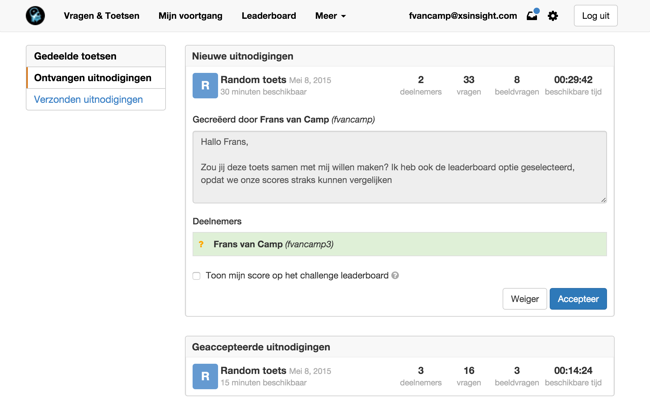650x408 pixels.
Task: Open settings via the gear icon
Action: point(553,16)
